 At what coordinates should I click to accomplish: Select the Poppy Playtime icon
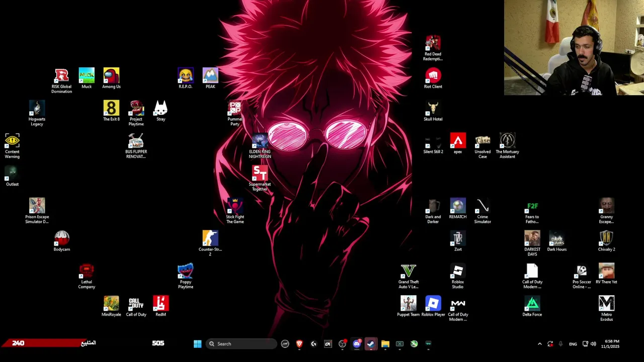185,277
